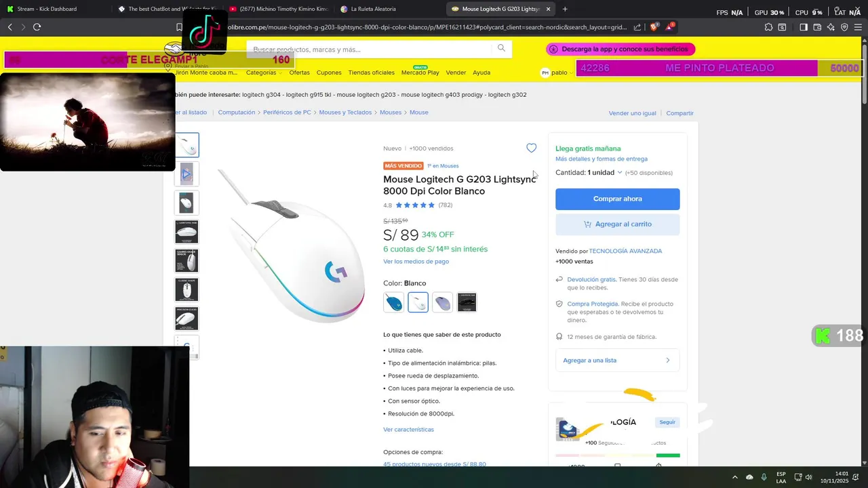This screenshot has height=488, width=868.
Task: Open Ver los medios de pago link
Action: click(416, 262)
